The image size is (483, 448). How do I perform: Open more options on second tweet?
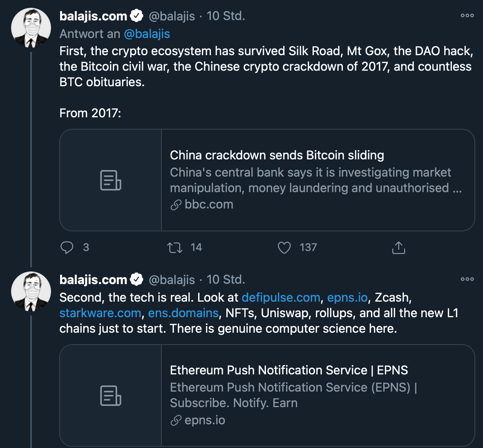pyautogui.click(x=467, y=279)
